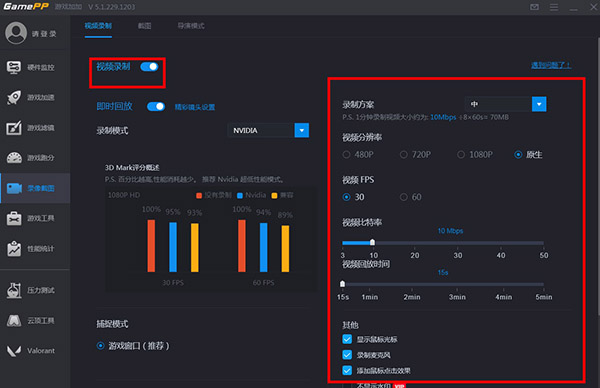
Task: Click the 30 FPS chart axis label
Action: (173, 283)
